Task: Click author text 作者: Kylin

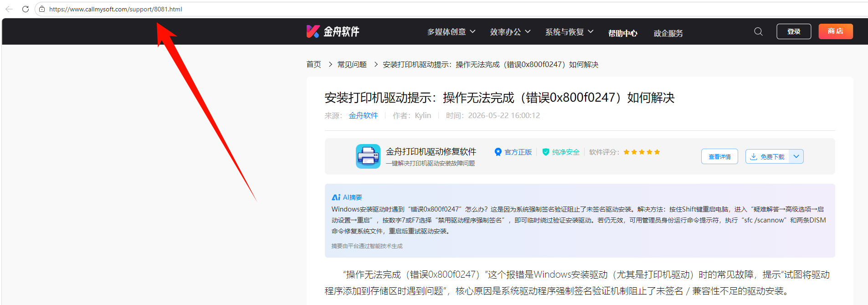Action: coord(412,116)
